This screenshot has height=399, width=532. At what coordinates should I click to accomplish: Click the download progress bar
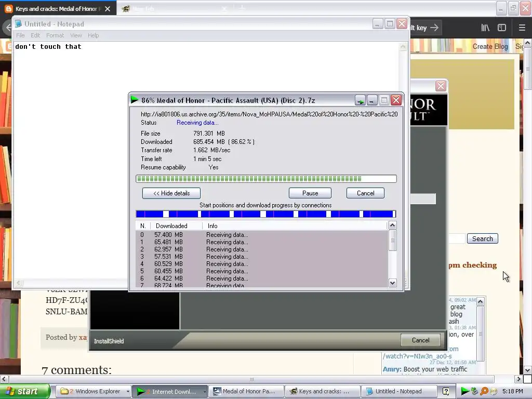tap(266, 179)
